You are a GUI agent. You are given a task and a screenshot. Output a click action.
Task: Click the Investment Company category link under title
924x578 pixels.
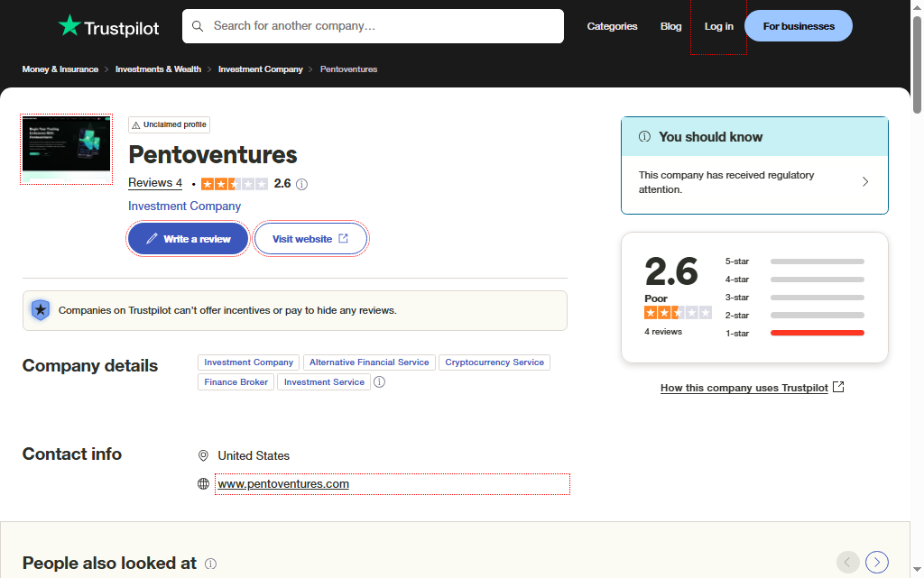point(184,206)
